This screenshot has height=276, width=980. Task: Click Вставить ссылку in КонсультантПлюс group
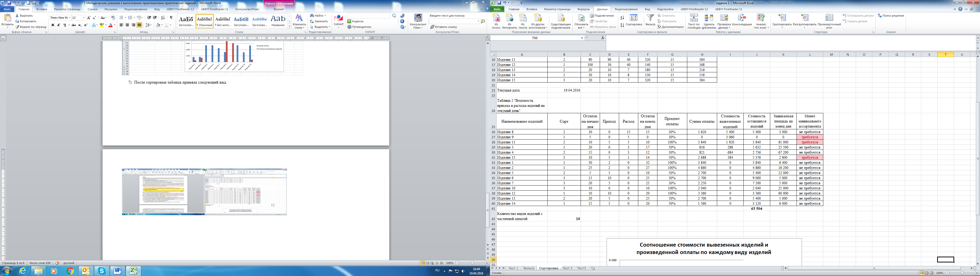pyautogui.click(x=444, y=27)
